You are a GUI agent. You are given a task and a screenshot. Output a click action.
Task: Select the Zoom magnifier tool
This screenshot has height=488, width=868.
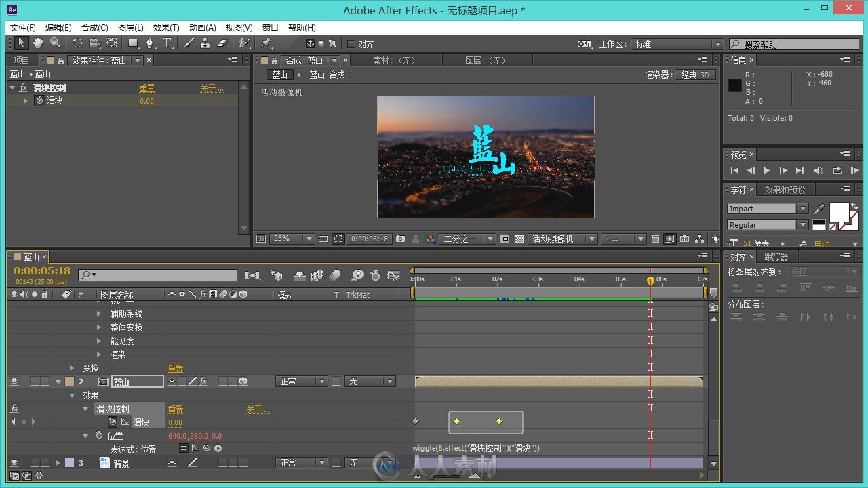(x=55, y=43)
